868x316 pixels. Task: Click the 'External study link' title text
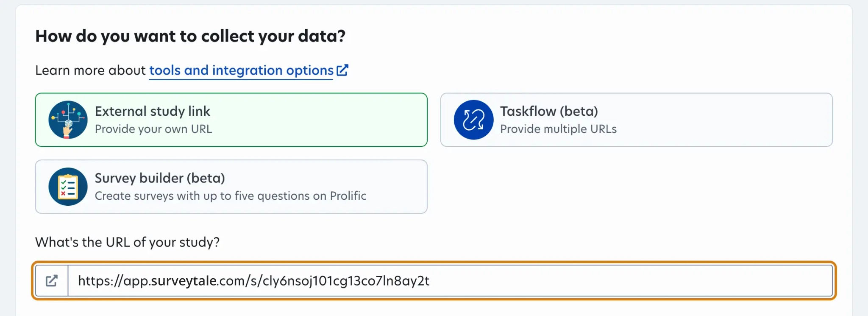[x=153, y=111]
